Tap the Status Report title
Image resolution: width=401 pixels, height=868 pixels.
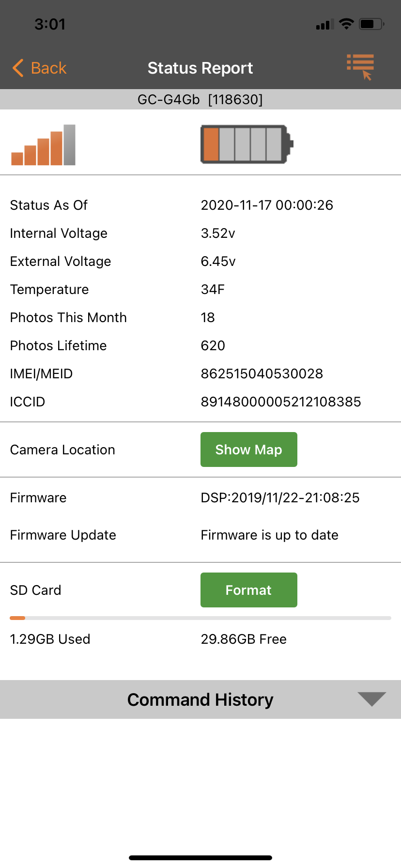(200, 68)
